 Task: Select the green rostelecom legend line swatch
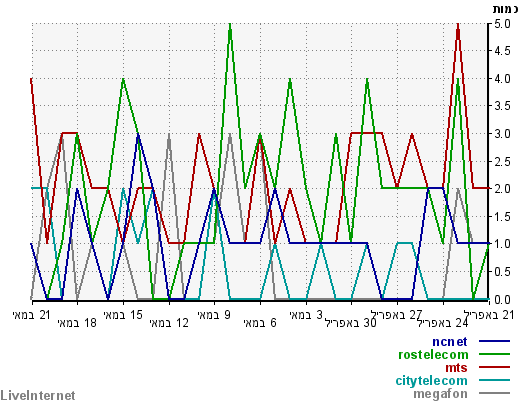pos(494,354)
